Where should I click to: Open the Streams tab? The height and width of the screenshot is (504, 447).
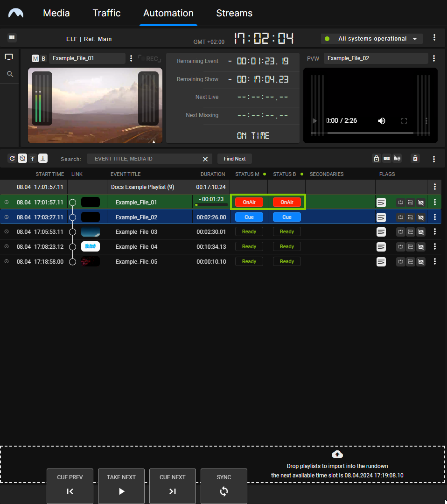(234, 14)
